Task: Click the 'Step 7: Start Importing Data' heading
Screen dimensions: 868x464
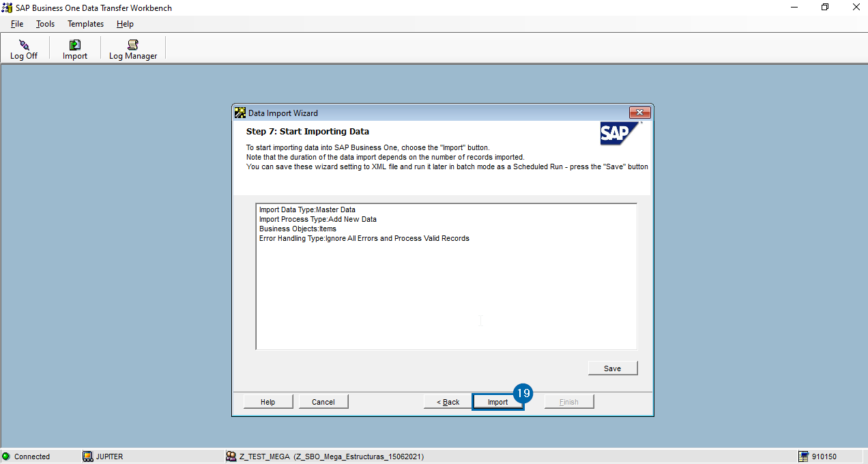Action: coord(308,131)
